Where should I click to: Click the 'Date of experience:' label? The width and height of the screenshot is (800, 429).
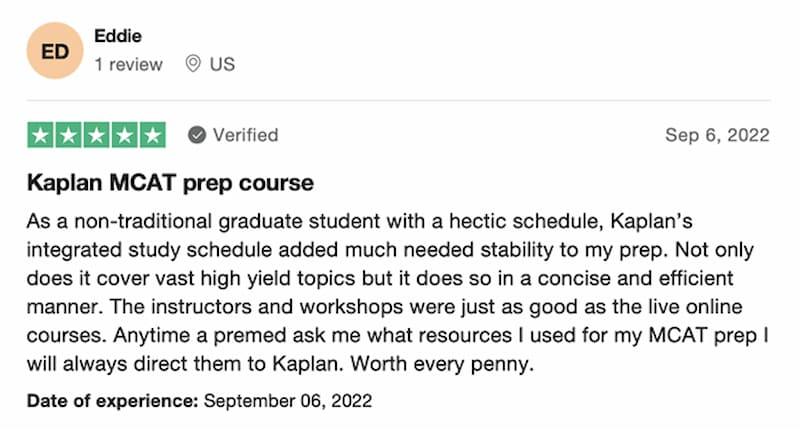tap(112, 401)
